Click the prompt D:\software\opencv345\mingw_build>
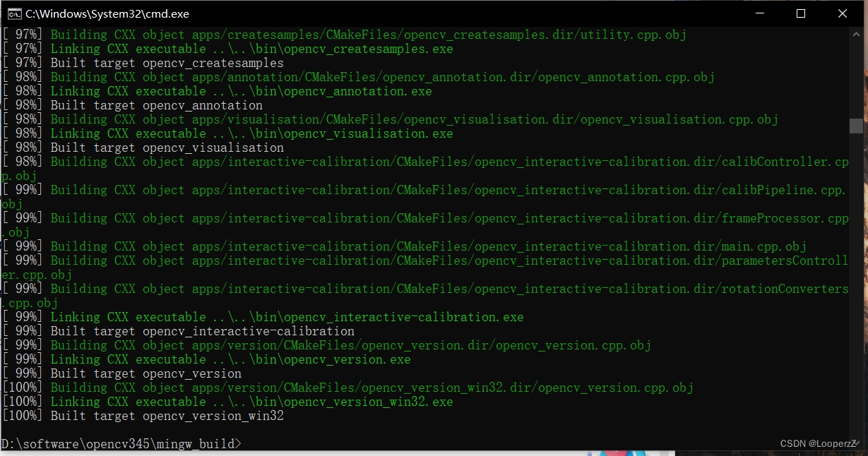 pyautogui.click(x=121, y=444)
